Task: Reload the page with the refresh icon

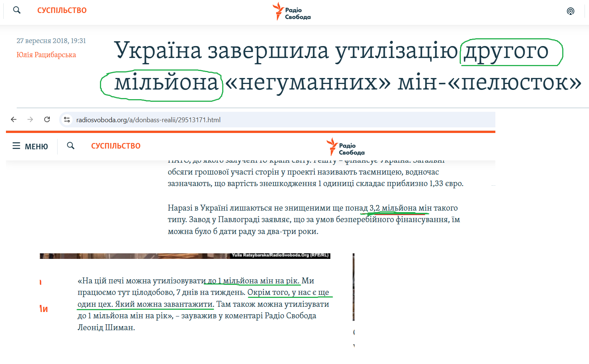Action: tap(47, 119)
